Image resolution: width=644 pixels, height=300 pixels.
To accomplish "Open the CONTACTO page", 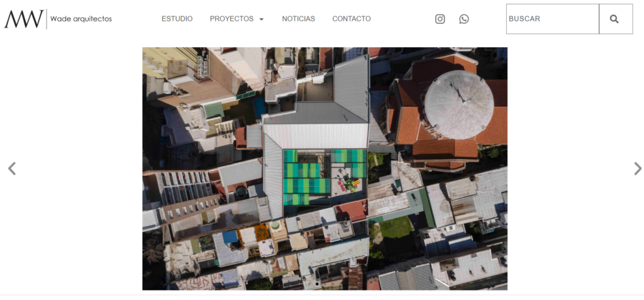I will [x=351, y=19].
